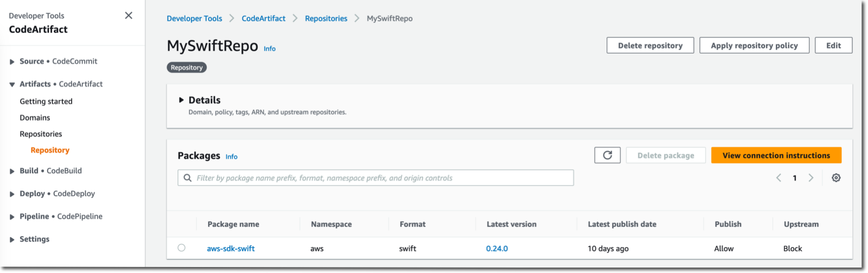Screen dimensions: 868x273
Task: Go to next packages page arrow
Action: [x=811, y=178]
